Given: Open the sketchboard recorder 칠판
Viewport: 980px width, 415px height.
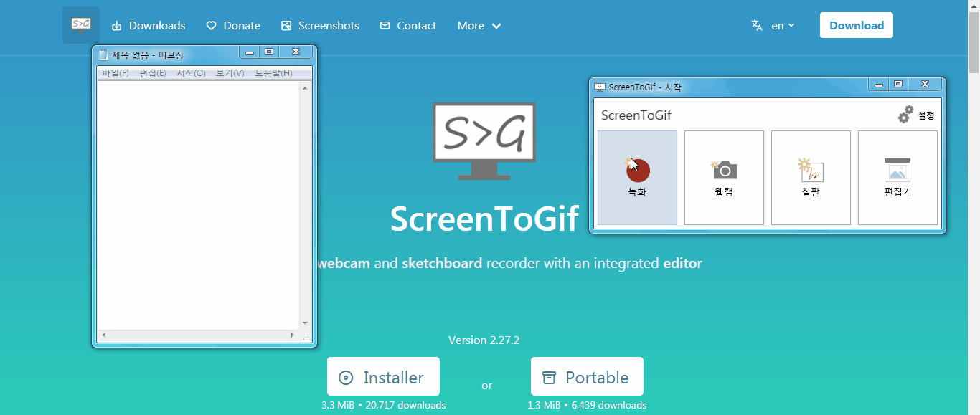Looking at the screenshot, I should click(x=811, y=178).
